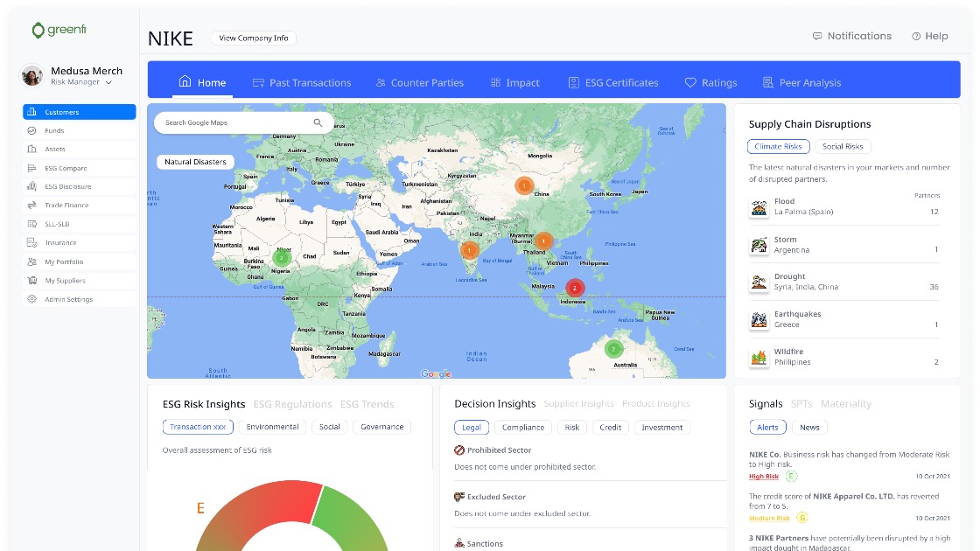Select Investment decision filter
The width and height of the screenshot is (980, 551).
[661, 428]
